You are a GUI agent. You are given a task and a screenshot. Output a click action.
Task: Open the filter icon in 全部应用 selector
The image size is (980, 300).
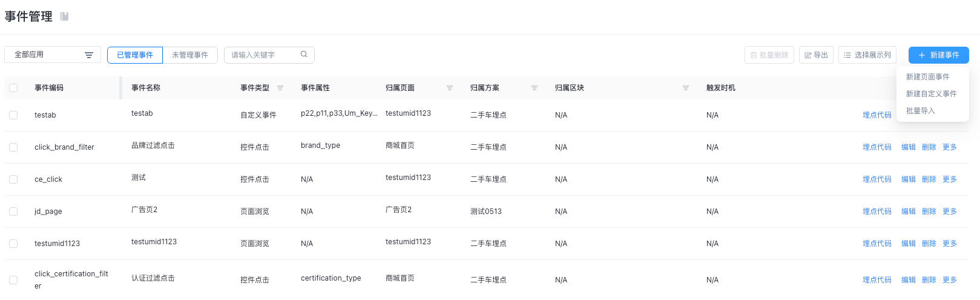point(89,55)
